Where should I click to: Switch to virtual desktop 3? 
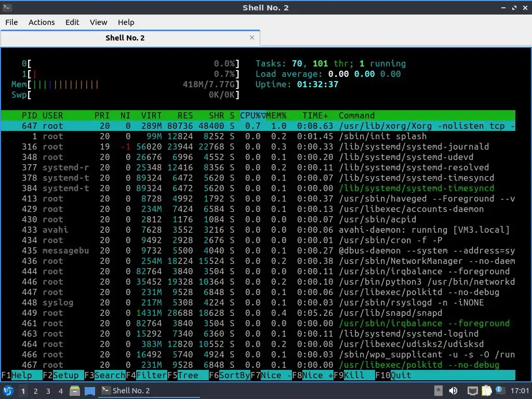coord(48,391)
